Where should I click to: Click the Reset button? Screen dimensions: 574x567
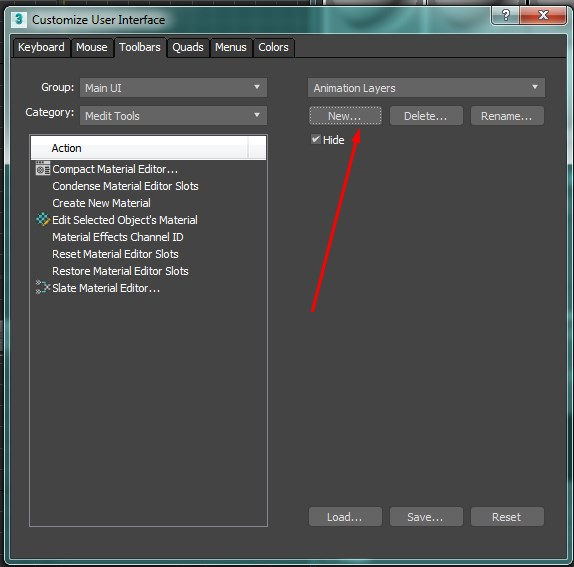pos(507,516)
